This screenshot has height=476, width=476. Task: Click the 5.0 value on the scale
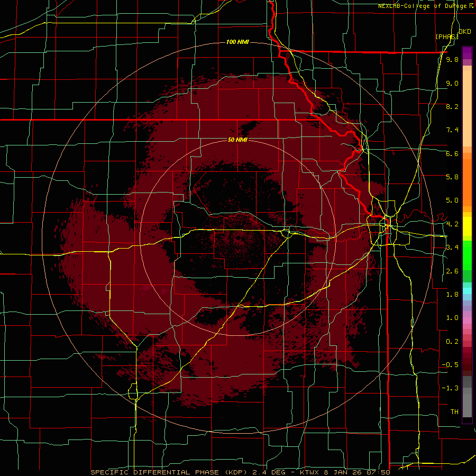click(x=452, y=200)
